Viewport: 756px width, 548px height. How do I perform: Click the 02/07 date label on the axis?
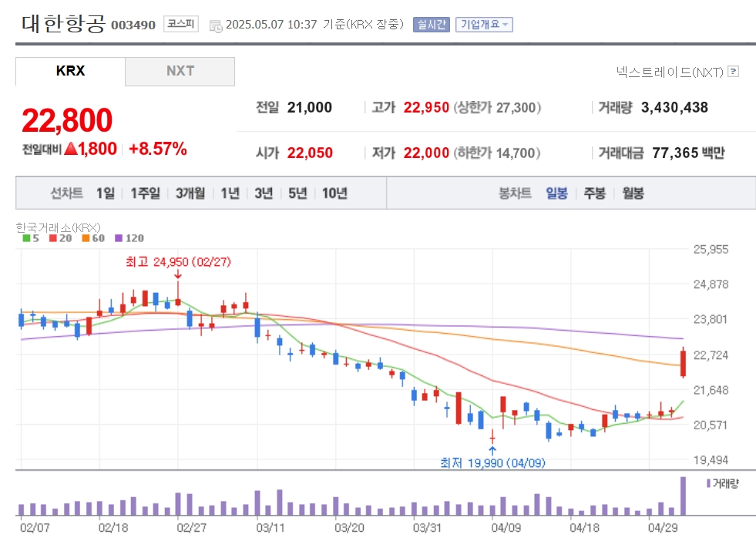click(35, 528)
